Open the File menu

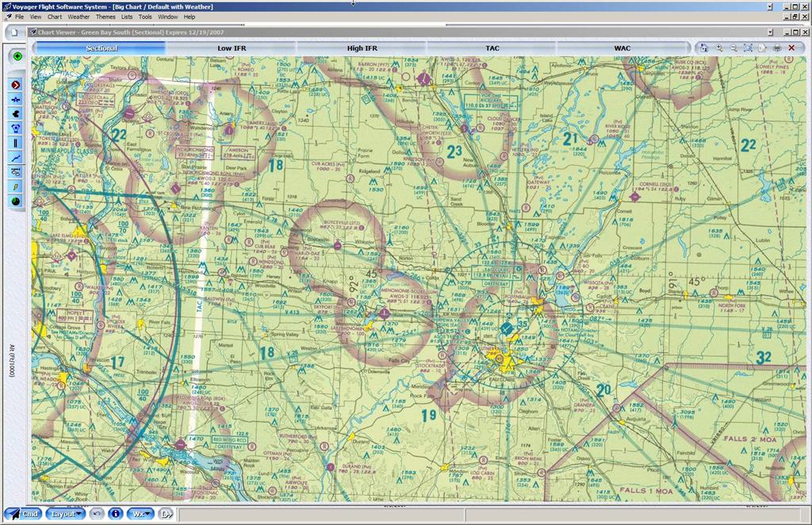tap(19, 17)
